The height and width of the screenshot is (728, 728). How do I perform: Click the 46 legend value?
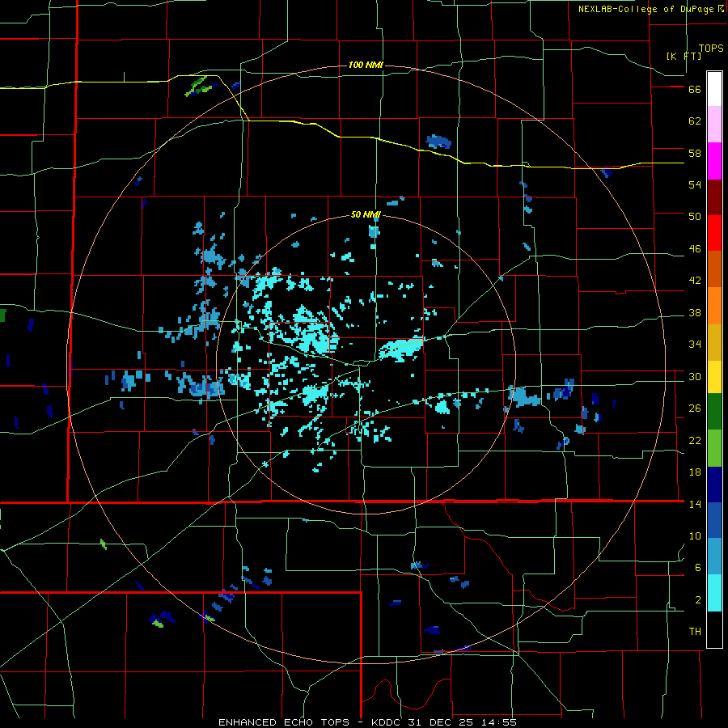click(695, 249)
